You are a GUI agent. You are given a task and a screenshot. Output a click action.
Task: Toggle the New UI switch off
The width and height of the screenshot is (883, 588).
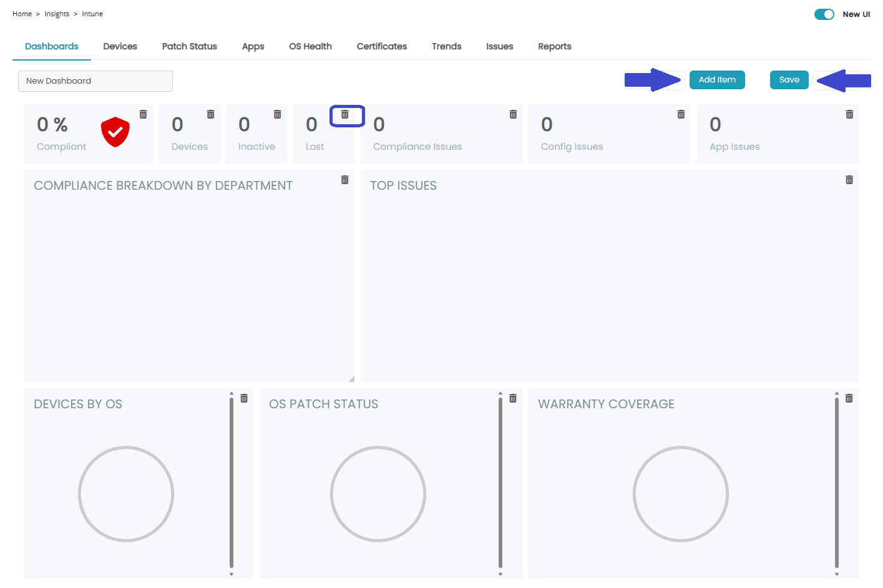click(824, 14)
